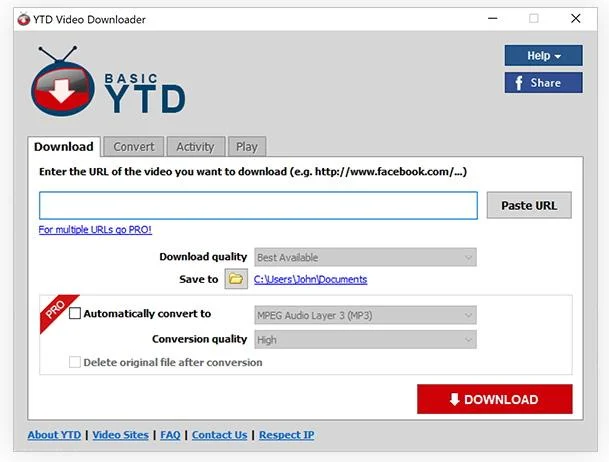Click the YTD logo TV icon
Screen dimensions: 609x462
pos(63,82)
